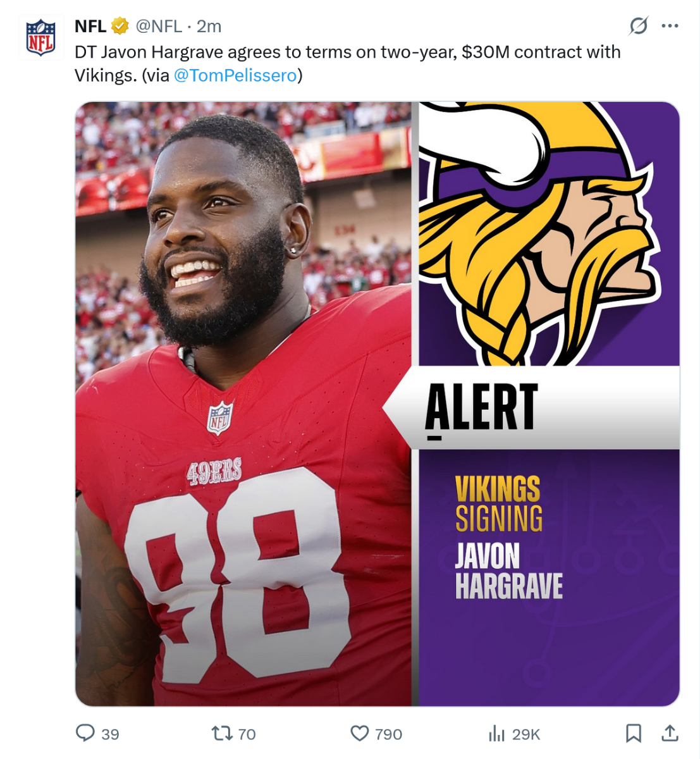Click the Grok explain icon

(639, 26)
